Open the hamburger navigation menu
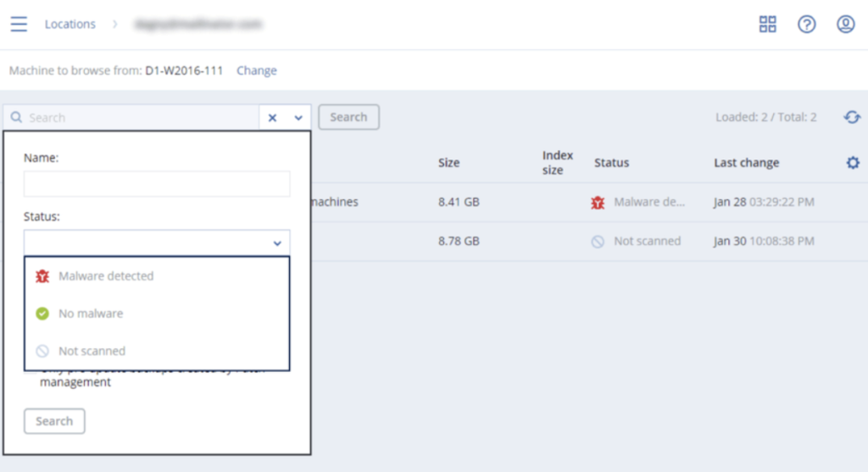Viewport: 868px width, 472px height. (19, 24)
